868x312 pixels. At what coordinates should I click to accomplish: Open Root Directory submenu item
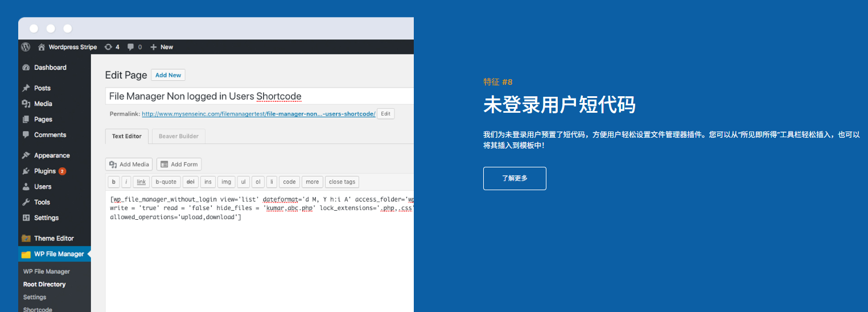tap(44, 284)
